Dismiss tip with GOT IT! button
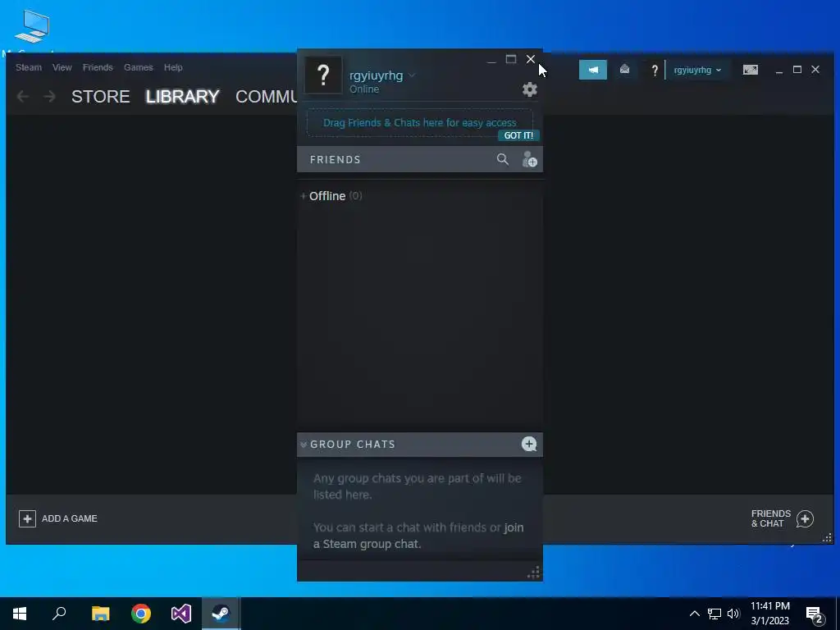Image resolution: width=840 pixels, height=630 pixels. 518,135
